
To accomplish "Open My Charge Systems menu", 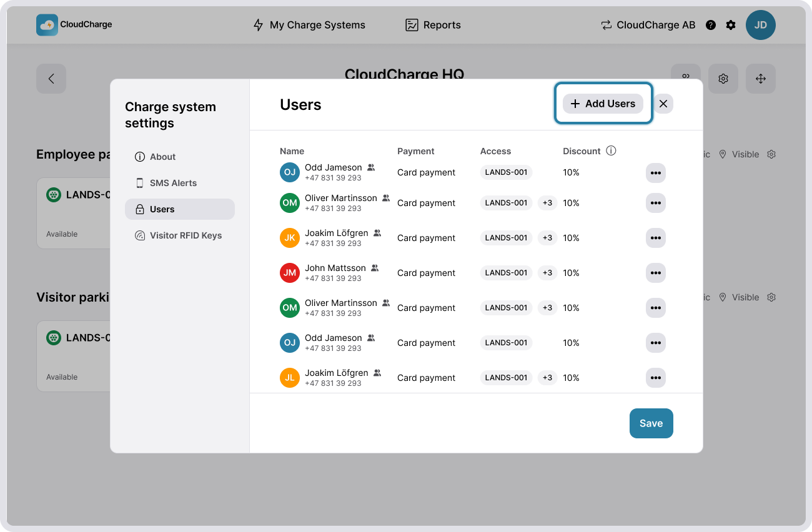I will tap(309, 25).
